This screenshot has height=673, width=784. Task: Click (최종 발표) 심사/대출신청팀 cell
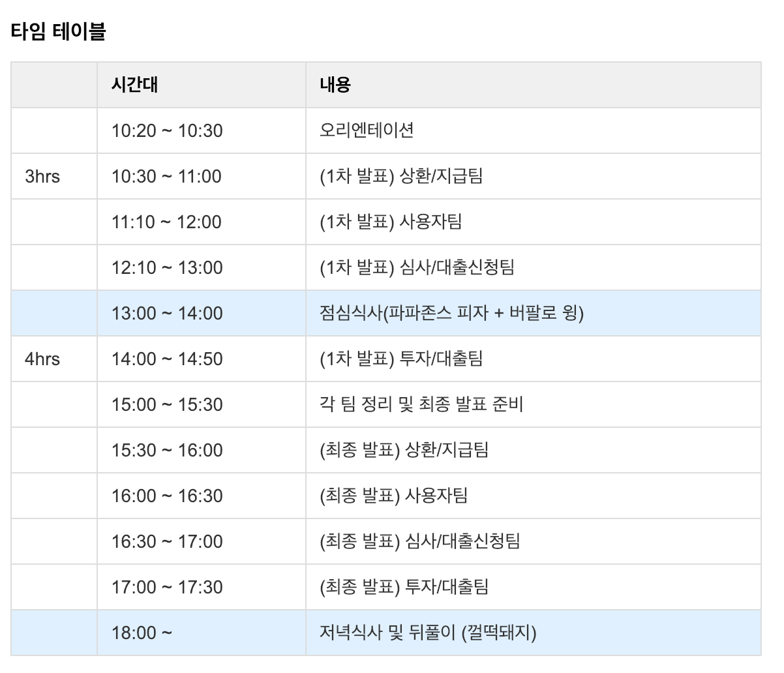click(x=533, y=541)
